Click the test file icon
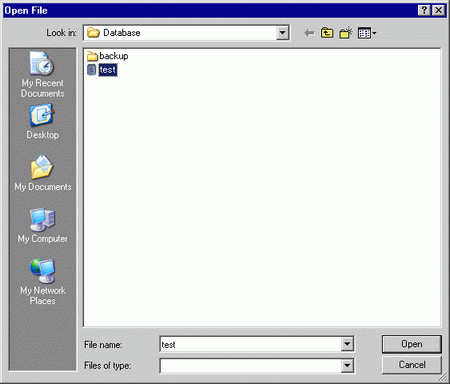 click(x=91, y=70)
